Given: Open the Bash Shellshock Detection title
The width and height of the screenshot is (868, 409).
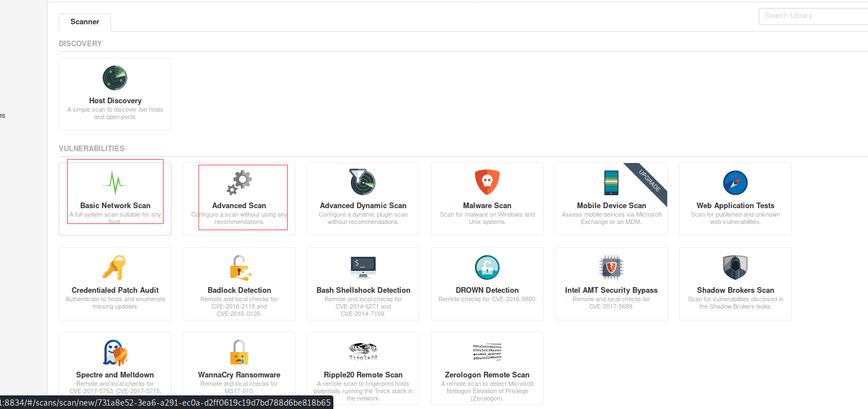Looking at the screenshot, I should (363, 290).
